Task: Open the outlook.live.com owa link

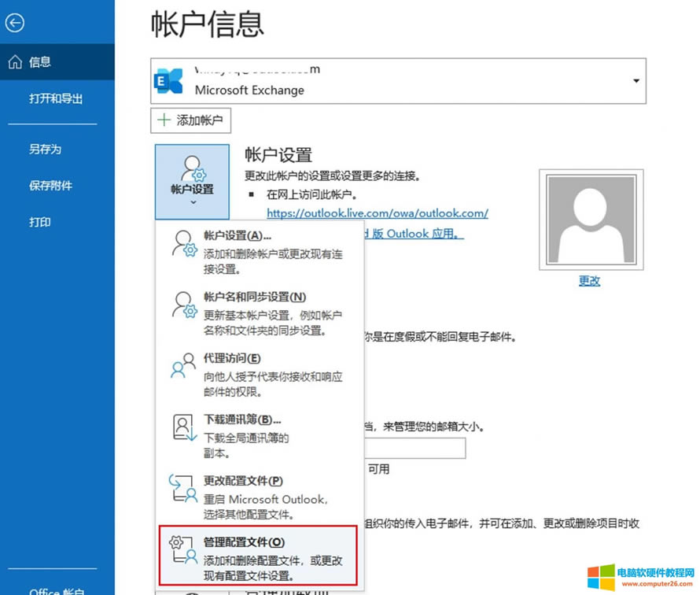Action: 378,213
